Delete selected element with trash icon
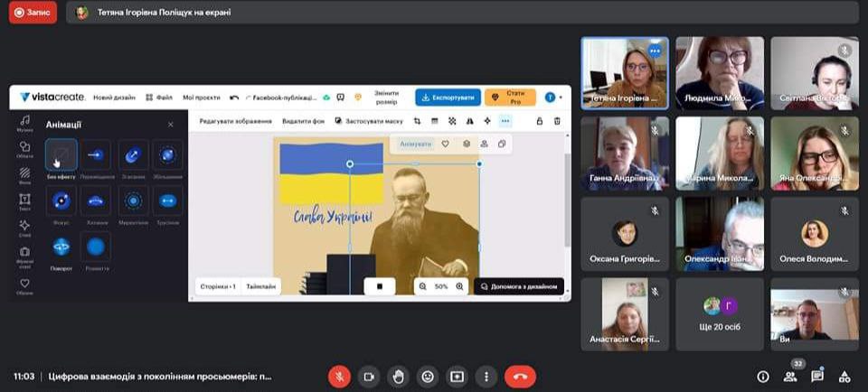Viewport: 868px width, 392px height. (x=557, y=121)
